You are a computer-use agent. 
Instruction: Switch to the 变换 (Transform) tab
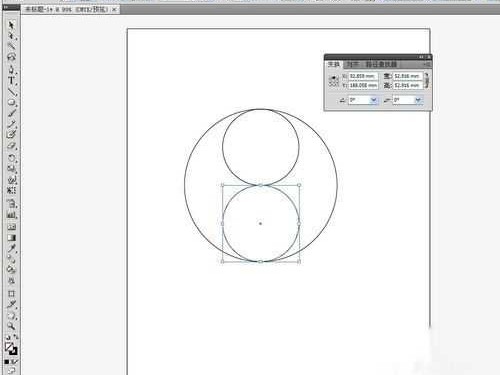(x=334, y=64)
